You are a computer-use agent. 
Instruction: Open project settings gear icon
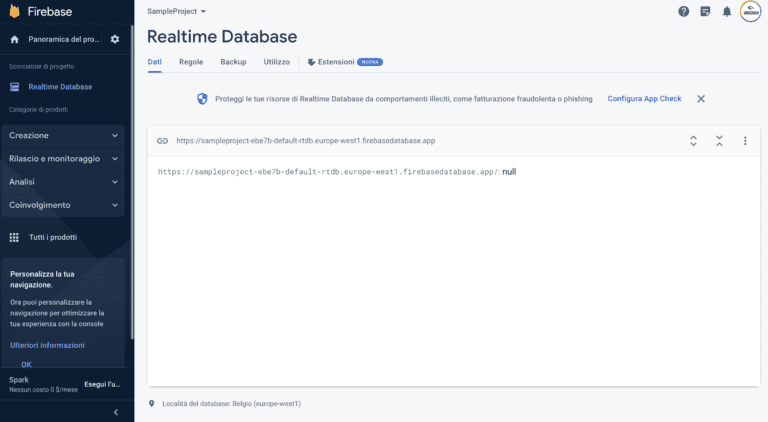[x=115, y=39]
